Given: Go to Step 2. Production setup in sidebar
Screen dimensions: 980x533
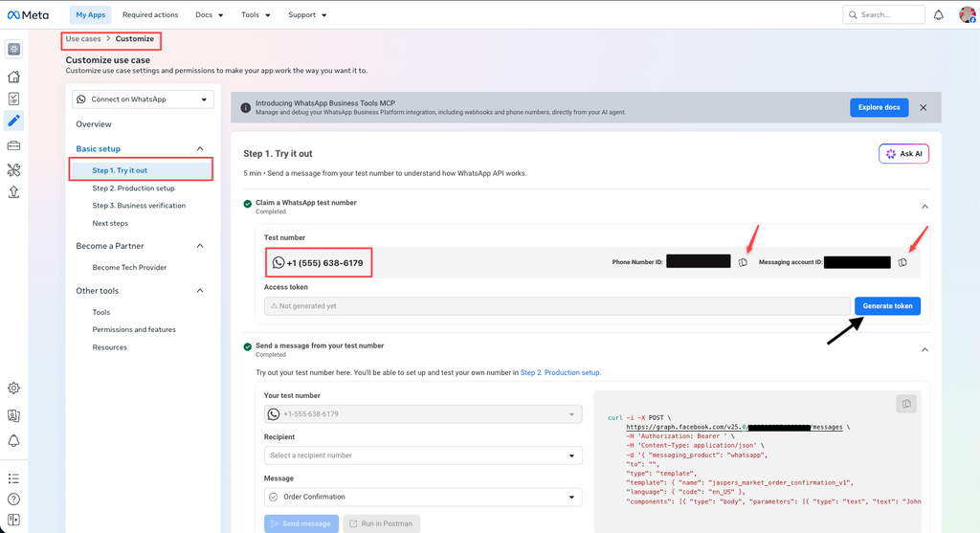Looking at the screenshot, I should (134, 189).
